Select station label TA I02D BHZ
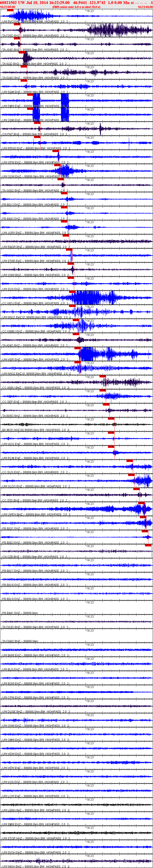 pos(11,64)
